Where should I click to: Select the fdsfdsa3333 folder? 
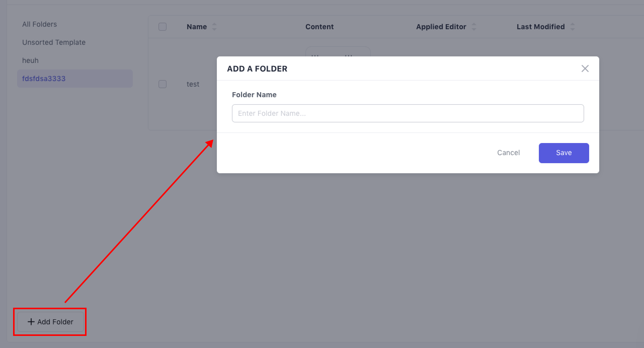(44, 79)
